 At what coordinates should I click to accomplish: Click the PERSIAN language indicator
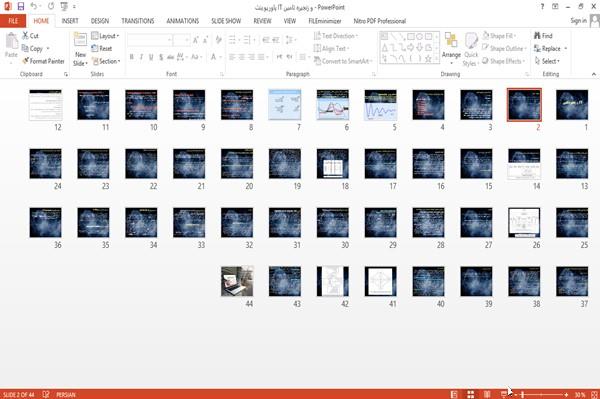pos(66,394)
